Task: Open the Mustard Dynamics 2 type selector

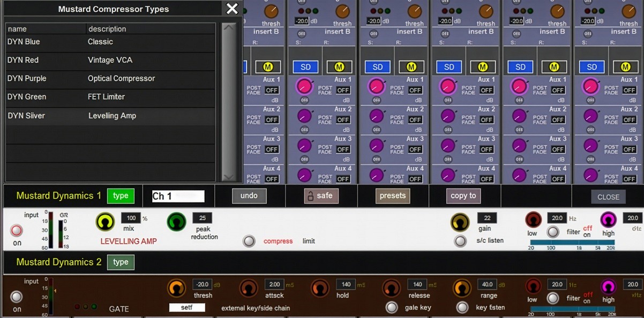Action: pyautogui.click(x=121, y=262)
